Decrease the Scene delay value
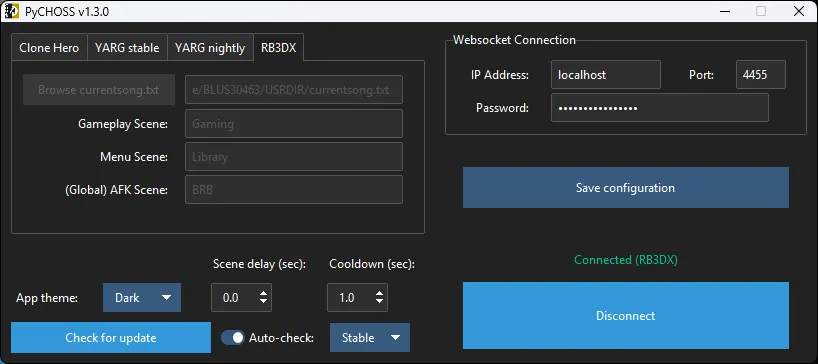The image size is (818, 364). 263,302
